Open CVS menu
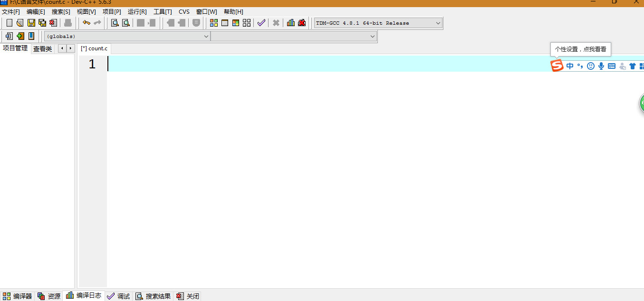The height and width of the screenshot is (301, 644). click(184, 11)
